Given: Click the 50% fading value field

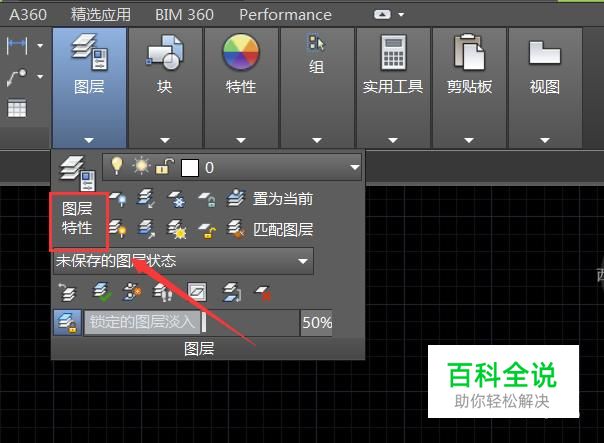Looking at the screenshot, I should coord(317,322).
